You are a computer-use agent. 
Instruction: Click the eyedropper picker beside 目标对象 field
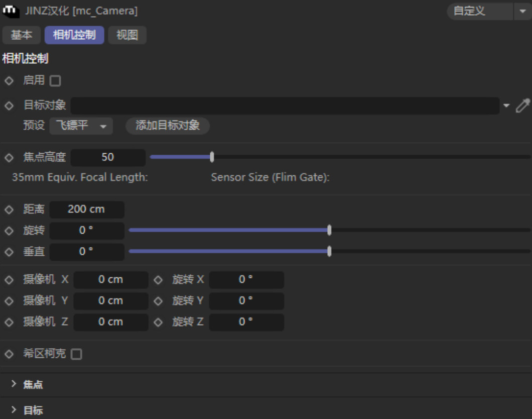(x=523, y=106)
